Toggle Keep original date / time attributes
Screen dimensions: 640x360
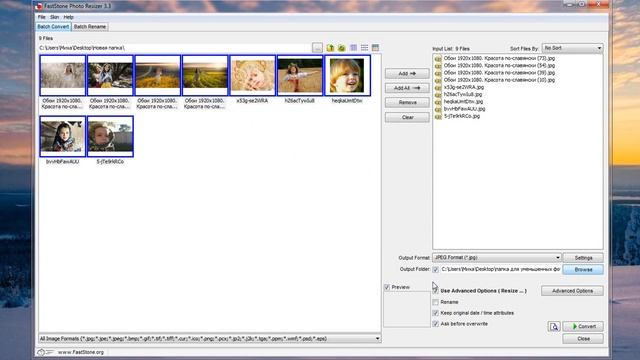pos(436,313)
